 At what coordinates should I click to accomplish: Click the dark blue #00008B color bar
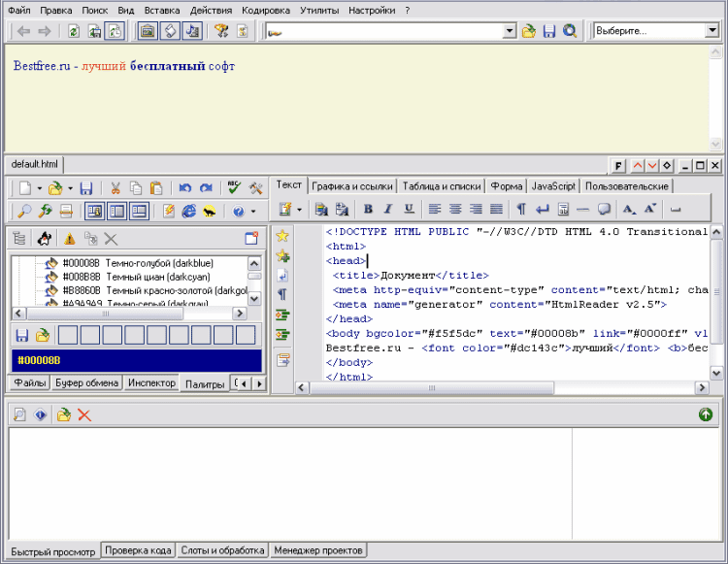coord(136,360)
